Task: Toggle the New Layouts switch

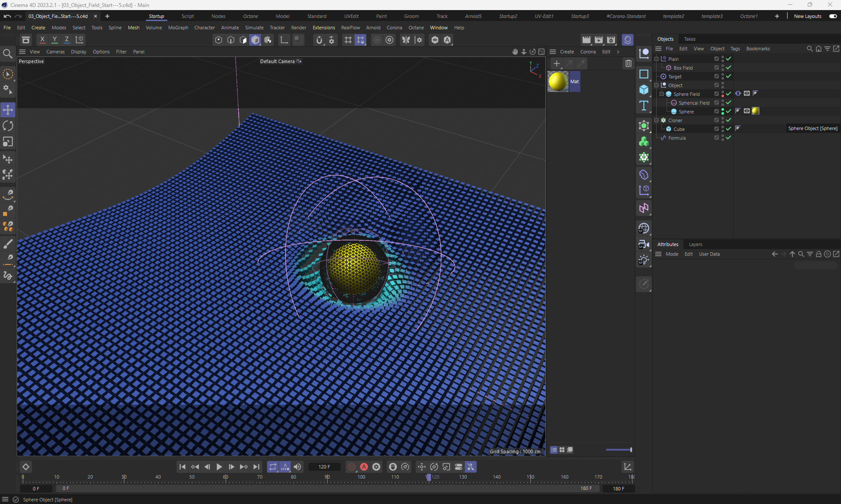Action: [x=833, y=16]
